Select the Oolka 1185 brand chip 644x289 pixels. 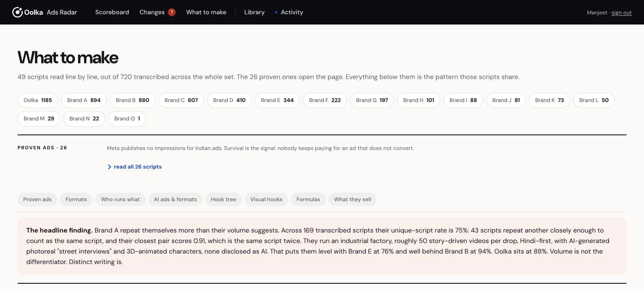click(38, 100)
